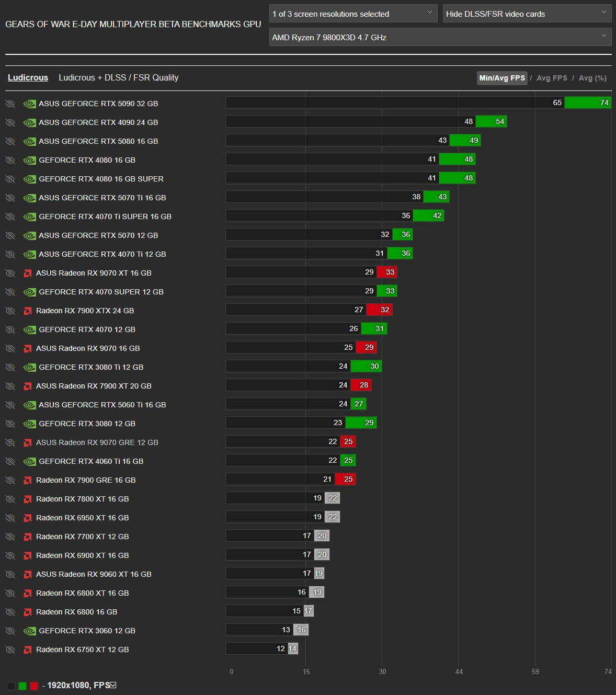Click AMD logo beside Radeon RX 6950 XT
The image size is (616, 695).
[x=28, y=518]
